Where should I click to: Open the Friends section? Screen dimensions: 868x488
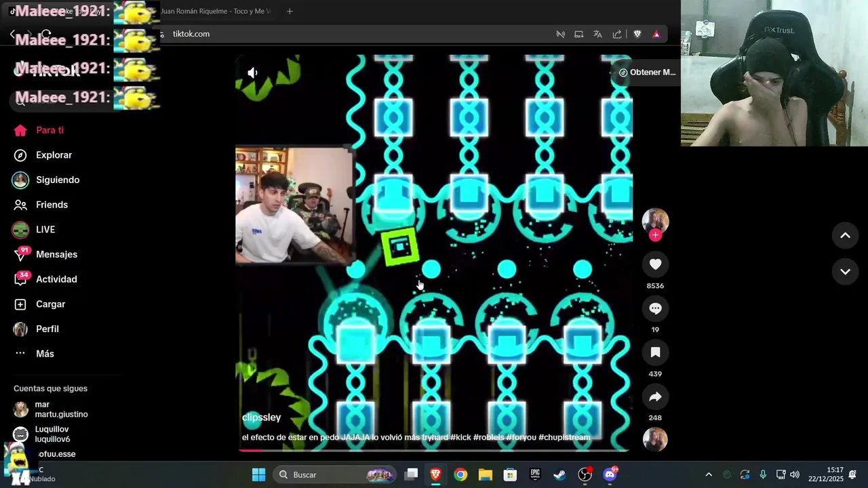[52, 205]
